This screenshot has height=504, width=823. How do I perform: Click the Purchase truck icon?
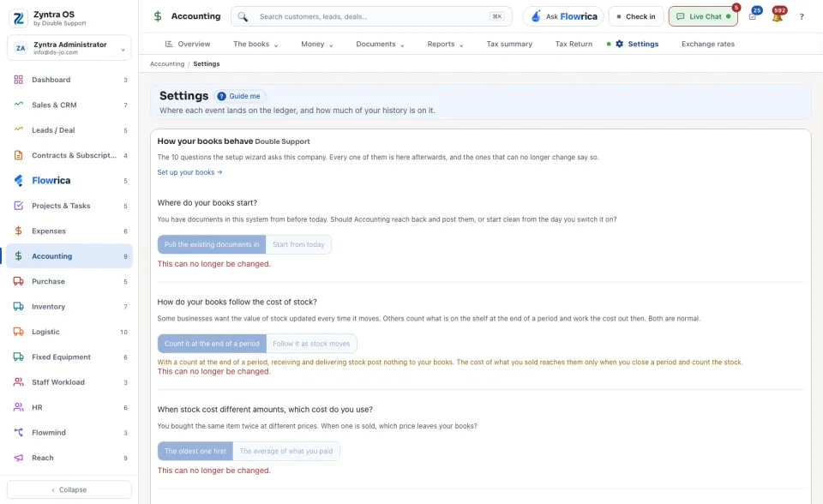pos(18,281)
